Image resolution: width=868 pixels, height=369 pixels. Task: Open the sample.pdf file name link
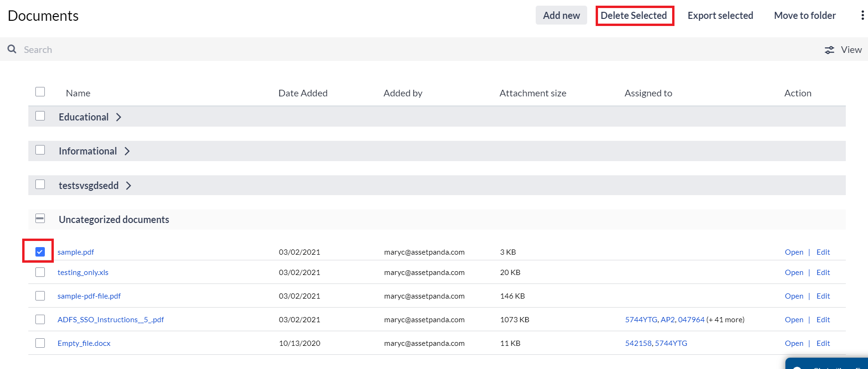76,252
